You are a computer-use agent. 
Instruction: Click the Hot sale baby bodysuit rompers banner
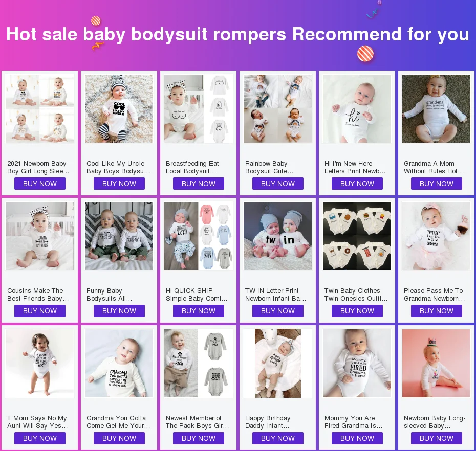point(238,34)
